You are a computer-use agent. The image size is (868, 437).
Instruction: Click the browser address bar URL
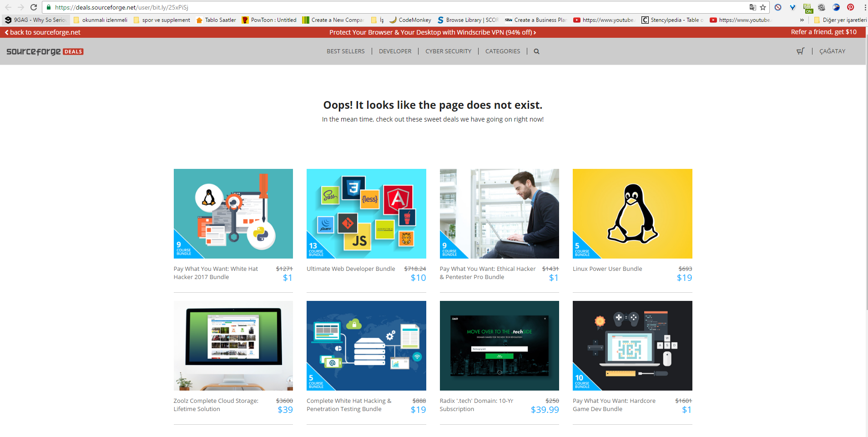pyautogui.click(x=121, y=7)
